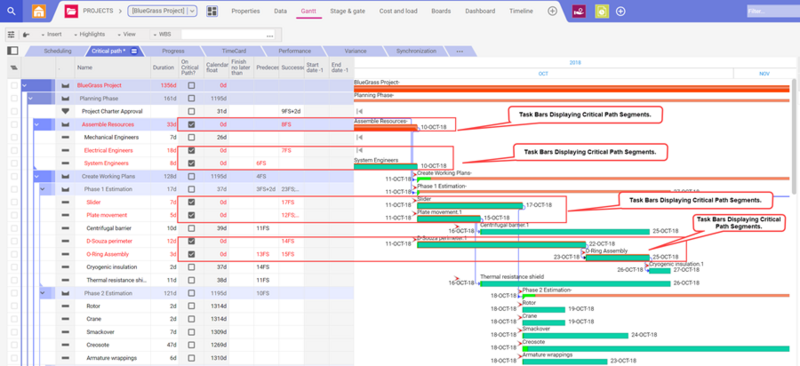The image size is (800, 366).
Task: Click task icon of Slider row
Action: (65, 202)
